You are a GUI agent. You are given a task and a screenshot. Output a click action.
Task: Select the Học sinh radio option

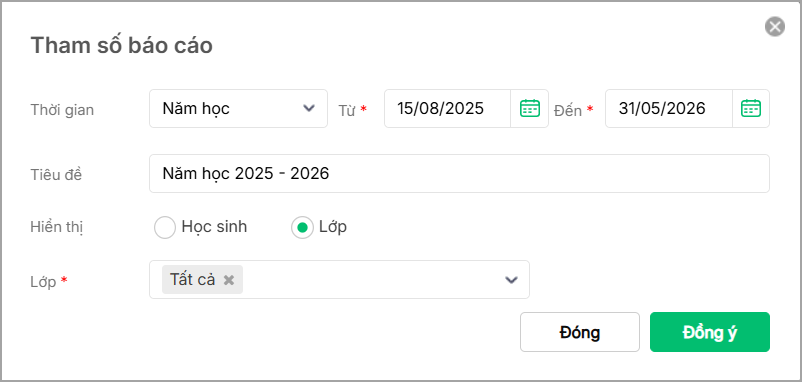coord(165,228)
